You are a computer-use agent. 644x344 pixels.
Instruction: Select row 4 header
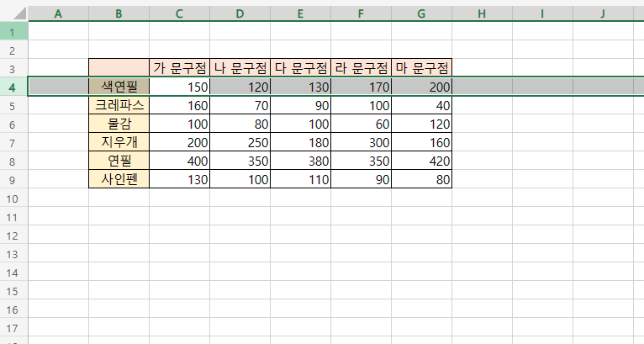[13, 87]
